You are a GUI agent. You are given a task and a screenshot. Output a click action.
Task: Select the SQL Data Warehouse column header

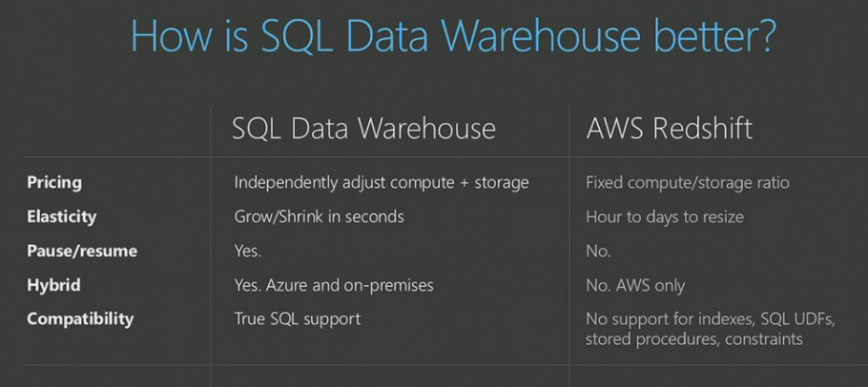[x=363, y=129]
